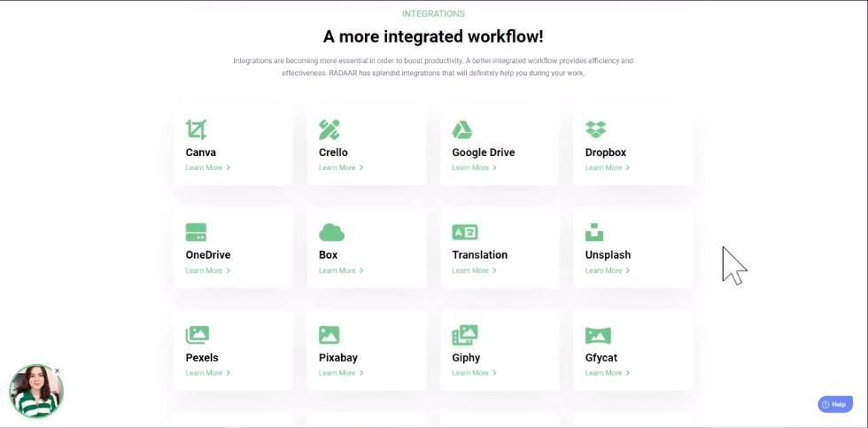Click the Unsplash logo icon
This screenshot has height=428, width=868.
594,232
